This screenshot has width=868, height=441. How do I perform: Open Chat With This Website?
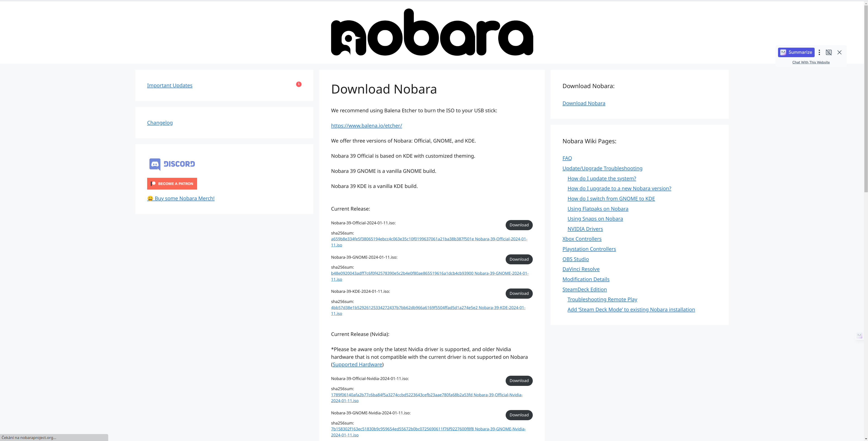(811, 62)
